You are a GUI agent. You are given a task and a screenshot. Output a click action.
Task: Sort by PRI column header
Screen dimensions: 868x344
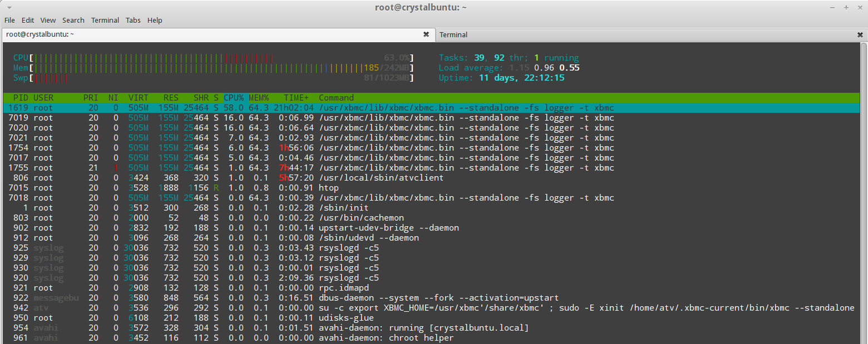tap(91, 98)
